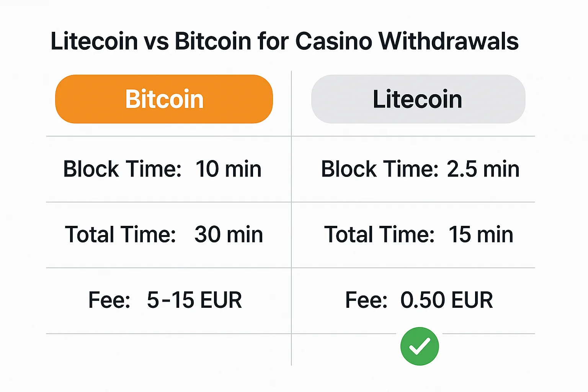Select the "2.5 min" block time value
This screenshot has width=588, height=392.
(483, 169)
